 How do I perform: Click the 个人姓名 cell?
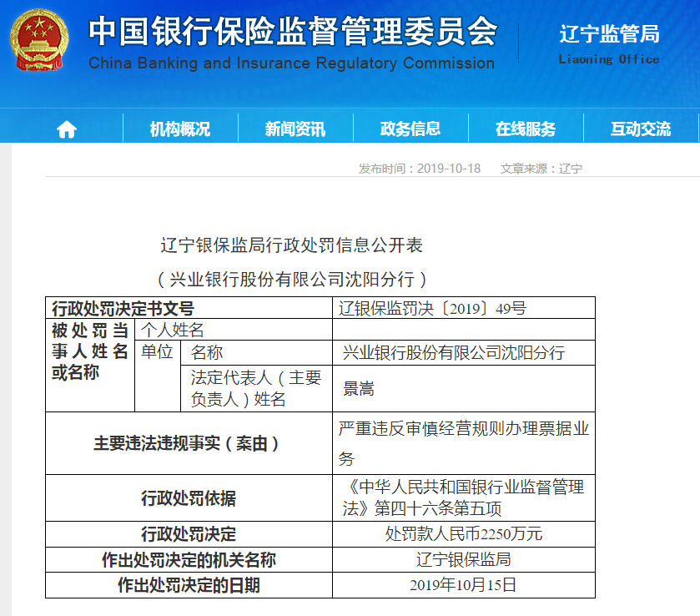click(234, 330)
